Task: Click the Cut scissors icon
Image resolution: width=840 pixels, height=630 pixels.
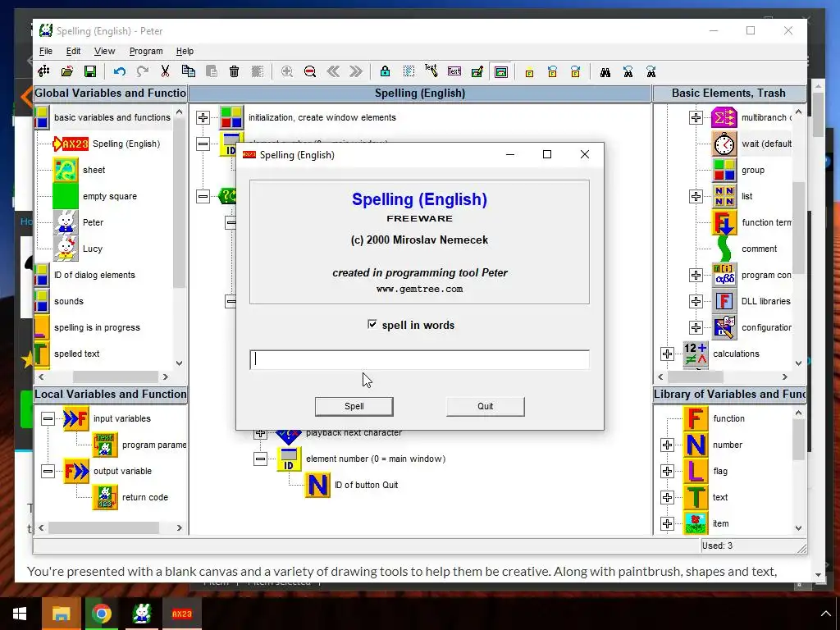Action: click(165, 71)
